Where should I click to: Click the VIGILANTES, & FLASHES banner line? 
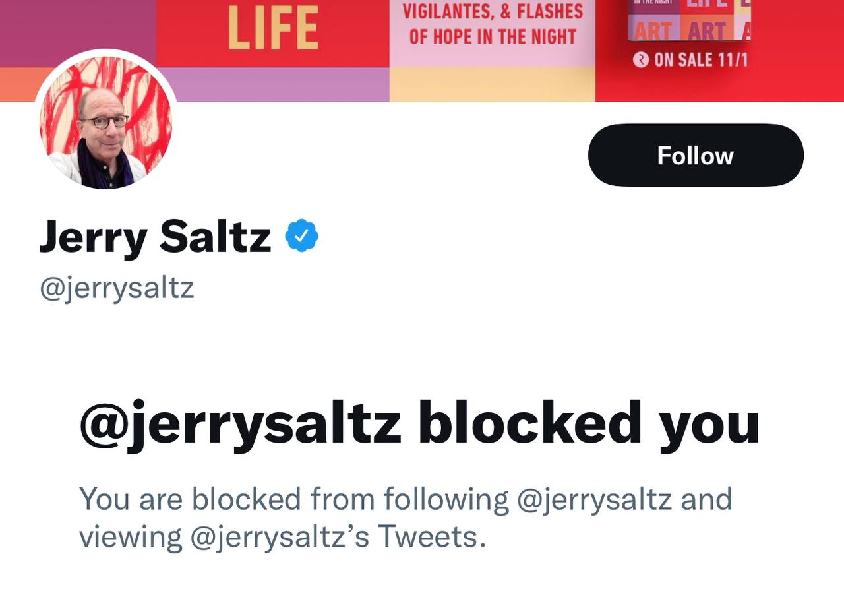[x=493, y=11]
